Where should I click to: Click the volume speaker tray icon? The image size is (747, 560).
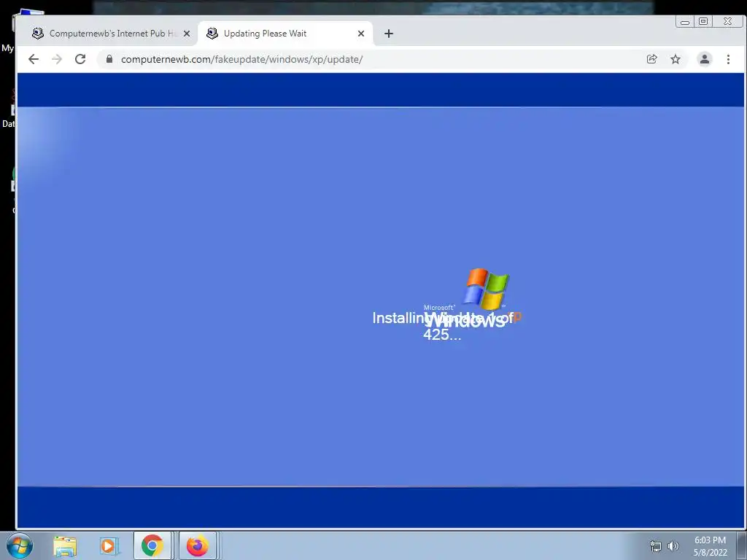(673, 546)
